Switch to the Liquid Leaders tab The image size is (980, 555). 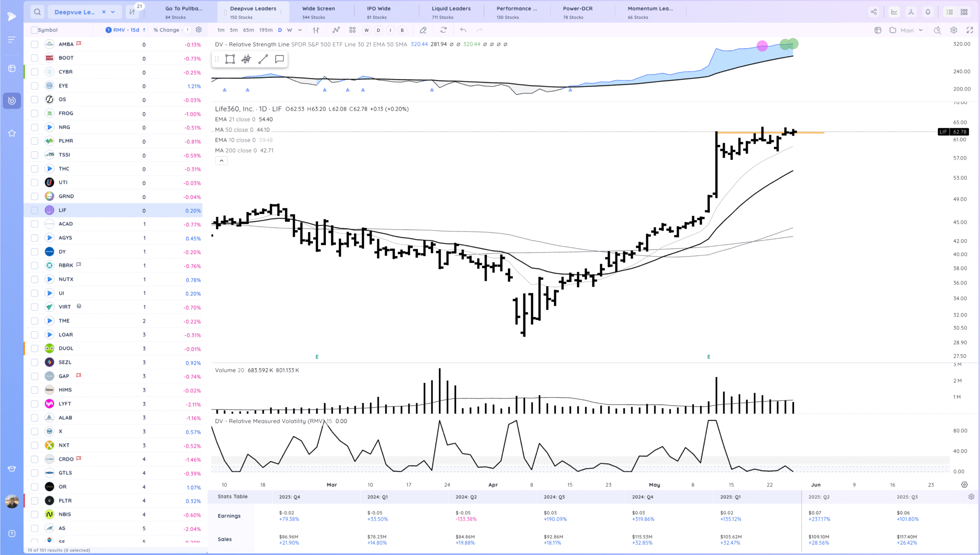tap(451, 12)
